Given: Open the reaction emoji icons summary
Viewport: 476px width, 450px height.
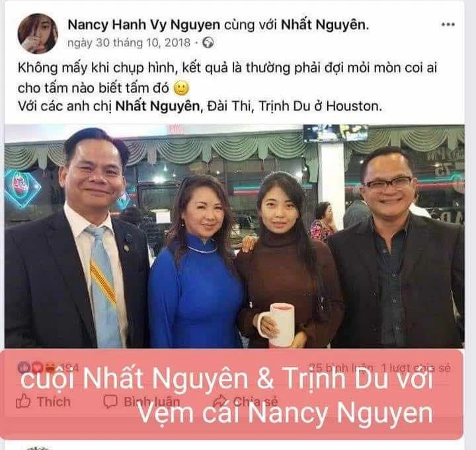Looking at the screenshot, I should pos(37,368).
